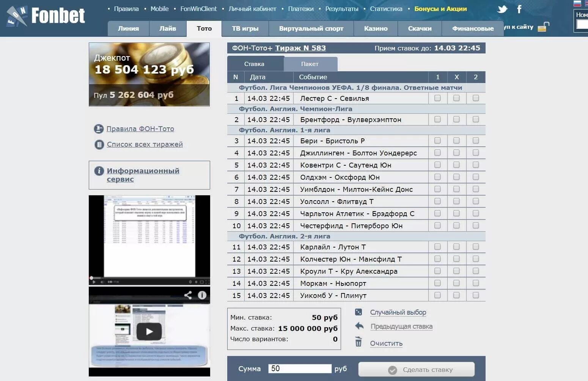Viewport: 588px width, 381px height.
Task: Open the Тираж N 583 link
Action: [300, 48]
